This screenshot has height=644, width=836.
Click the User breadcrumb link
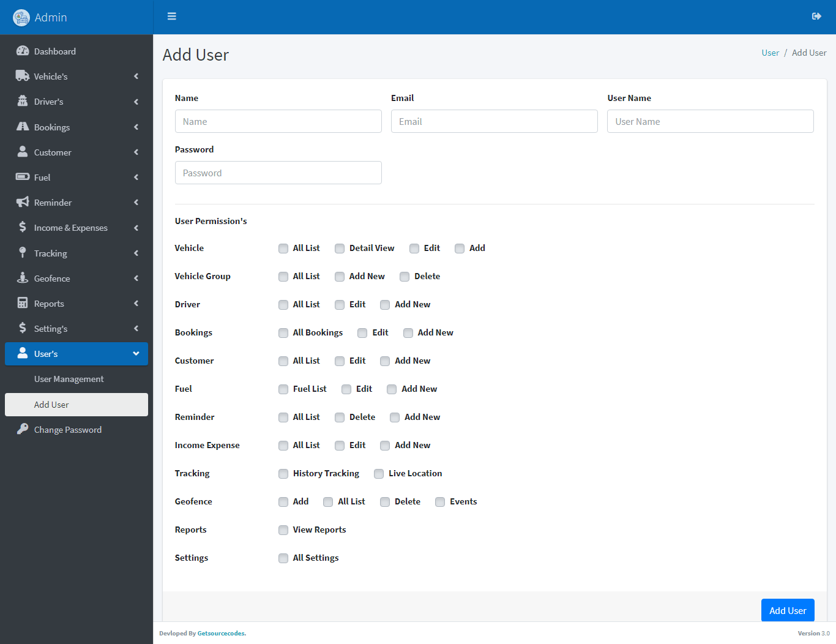pos(770,53)
